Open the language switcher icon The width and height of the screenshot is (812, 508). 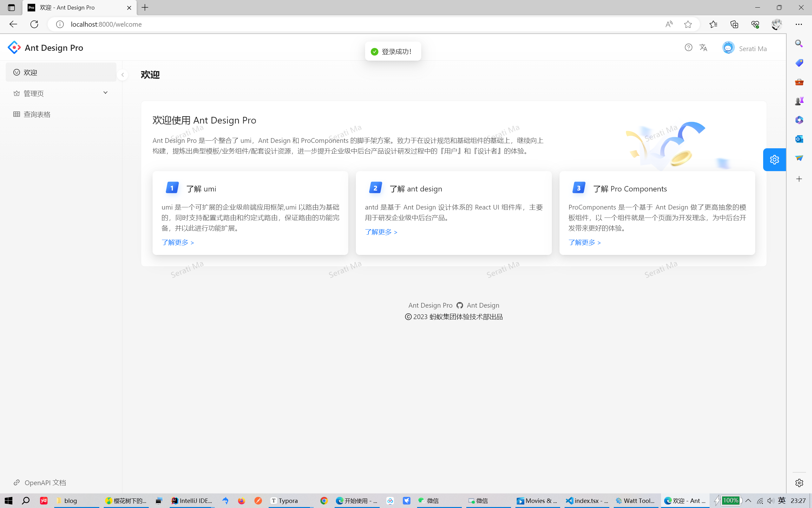pyautogui.click(x=704, y=48)
